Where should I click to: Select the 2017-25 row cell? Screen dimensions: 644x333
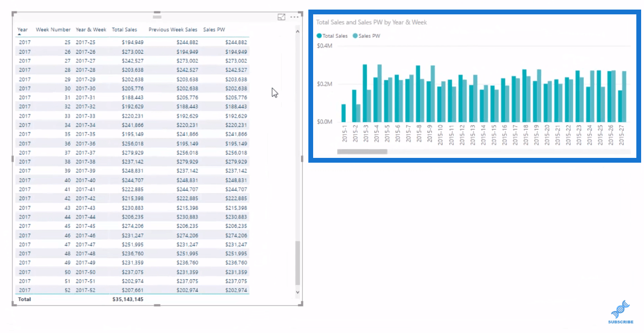pyautogui.click(x=85, y=42)
